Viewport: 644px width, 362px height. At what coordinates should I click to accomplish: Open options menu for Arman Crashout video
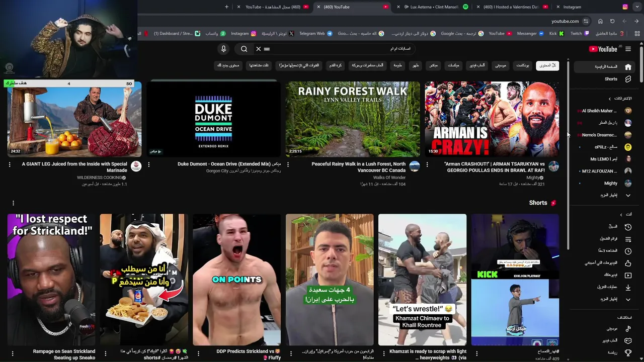427,164
